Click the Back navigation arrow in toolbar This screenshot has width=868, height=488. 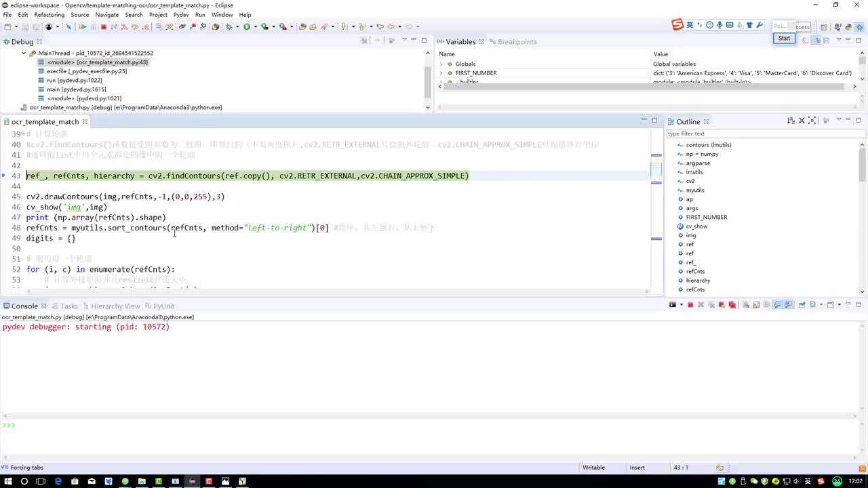(391, 27)
